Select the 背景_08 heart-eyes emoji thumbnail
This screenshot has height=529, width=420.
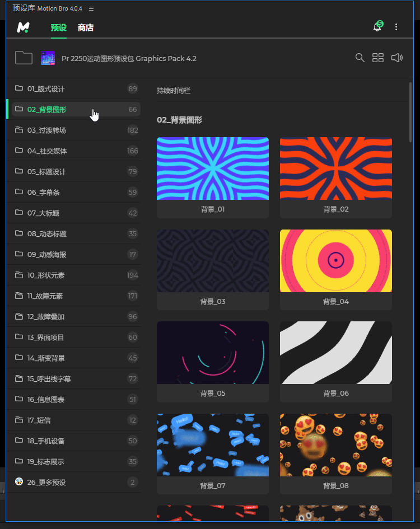point(336,445)
